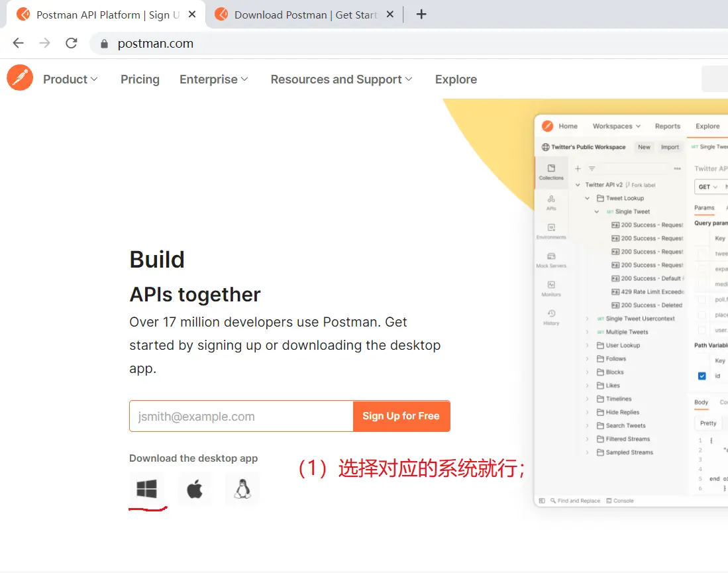Collapse the Twitter API v2 collection
Viewport: 728px width, 573px height.
point(578,185)
